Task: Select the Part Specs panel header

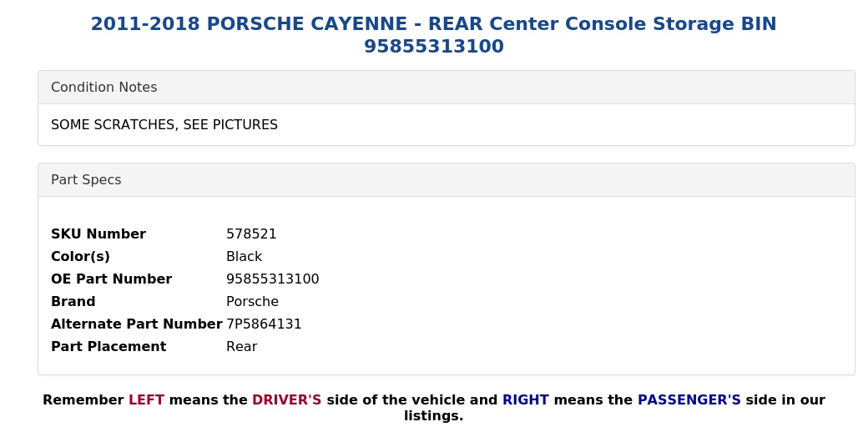Action: (447, 180)
